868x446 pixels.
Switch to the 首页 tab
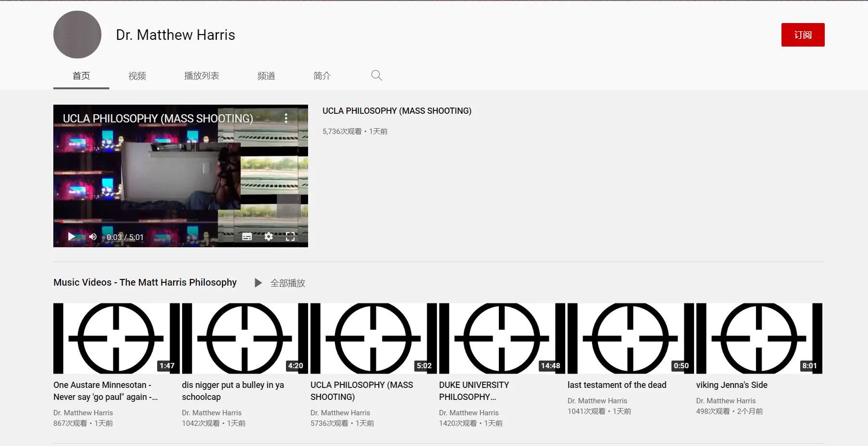click(x=81, y=76)
